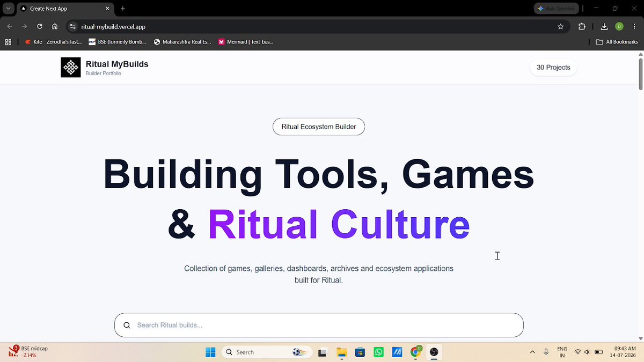Click the battery tray icon
This screenshot has width=644, height=362.
pos(598,352)
